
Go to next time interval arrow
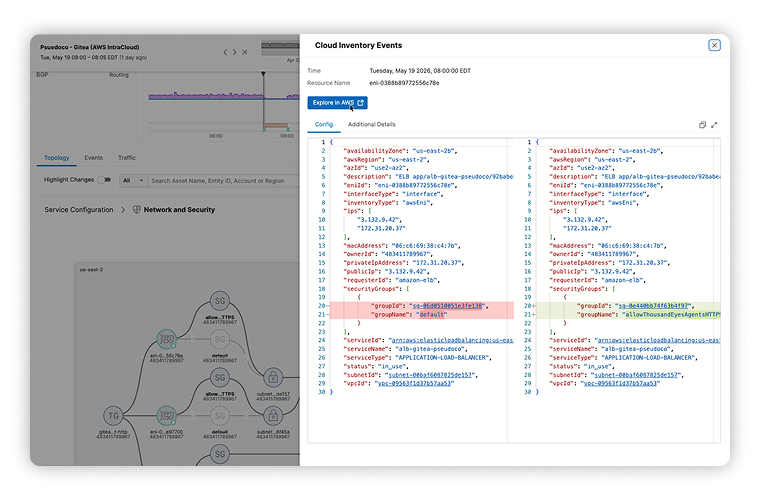pyautogui.click(x=235, y=52)
